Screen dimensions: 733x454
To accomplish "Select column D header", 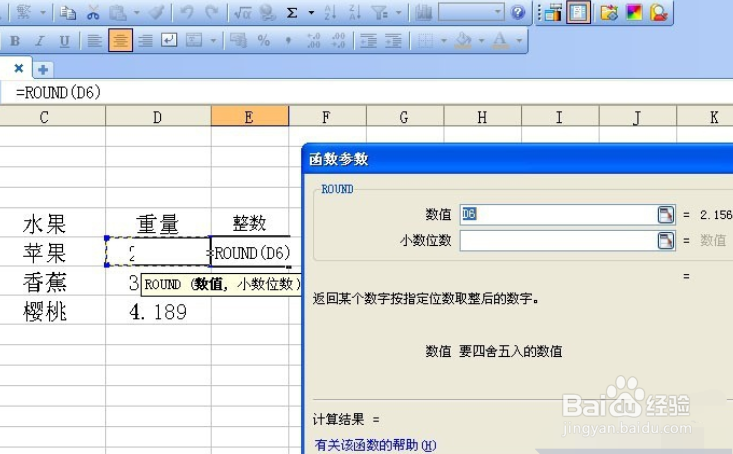I will (x=158, y=117).
